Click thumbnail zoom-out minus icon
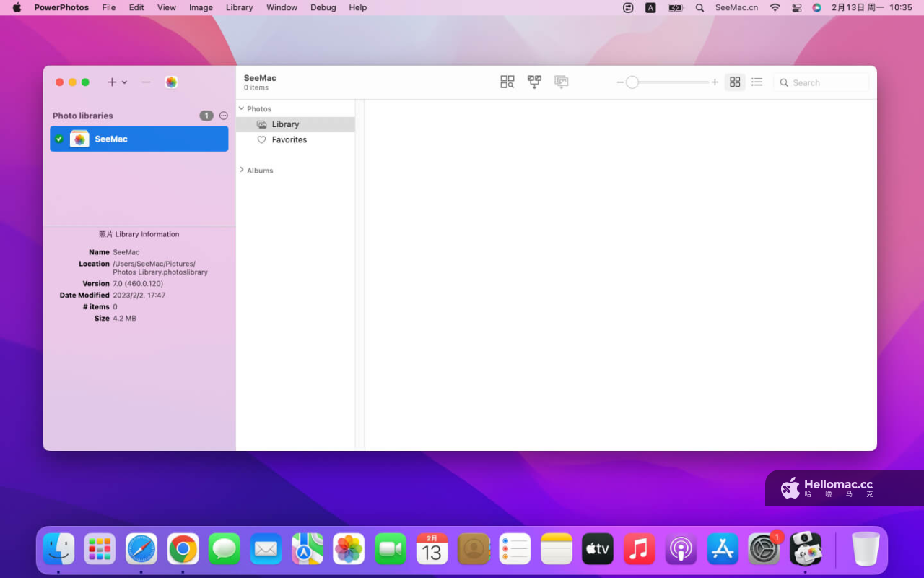 (620, 82)
